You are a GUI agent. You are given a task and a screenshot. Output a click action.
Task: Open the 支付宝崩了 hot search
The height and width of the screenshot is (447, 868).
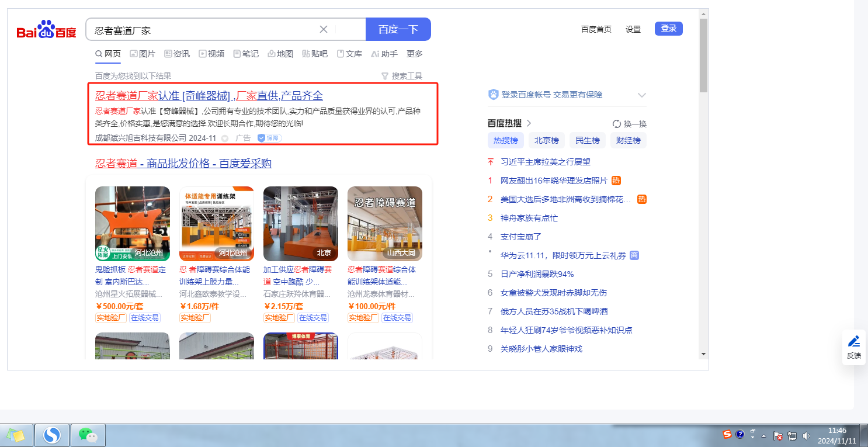point(522,237)
